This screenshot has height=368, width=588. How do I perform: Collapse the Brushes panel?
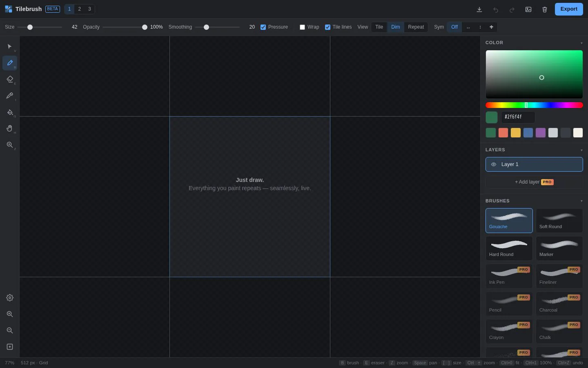click(581, 201)
